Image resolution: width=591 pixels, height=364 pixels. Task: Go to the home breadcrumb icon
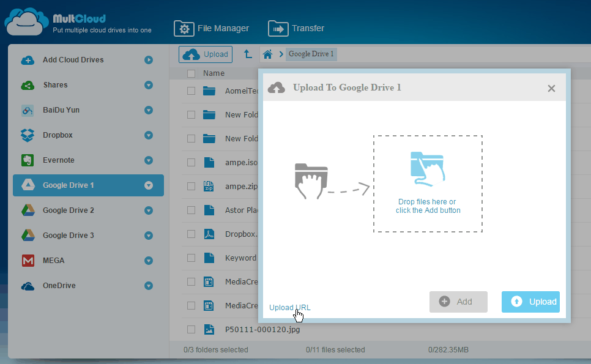click(x=267, y=54)
